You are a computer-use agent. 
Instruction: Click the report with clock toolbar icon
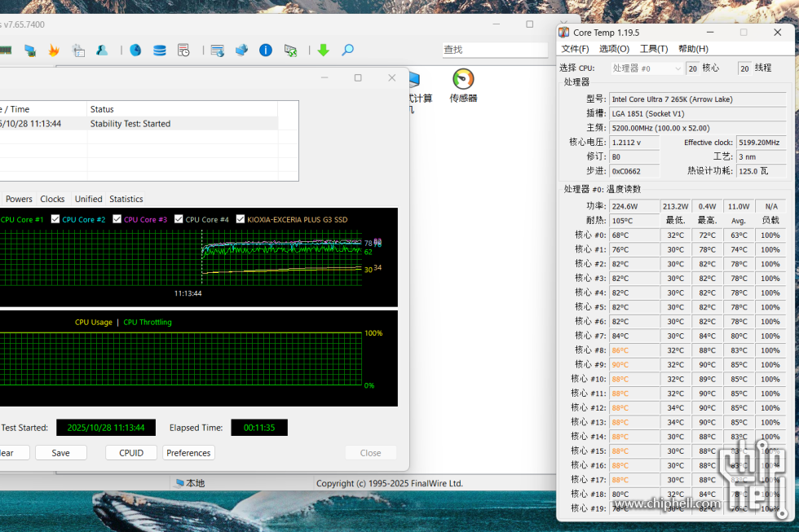point(183,51)
